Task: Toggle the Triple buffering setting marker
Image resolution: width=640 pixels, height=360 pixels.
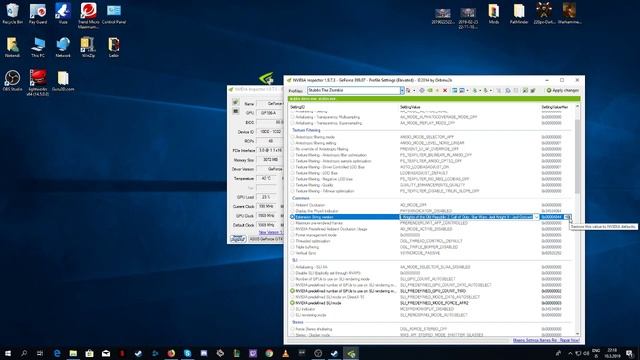Action: 292,247
